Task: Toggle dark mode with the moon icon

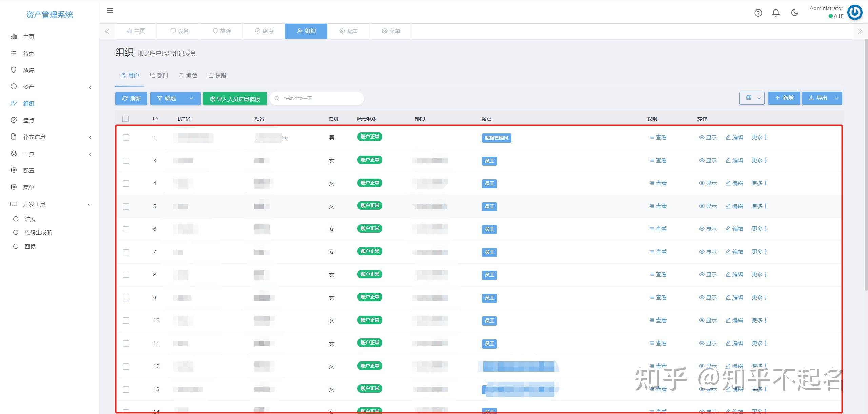Action: click(795, 12)
